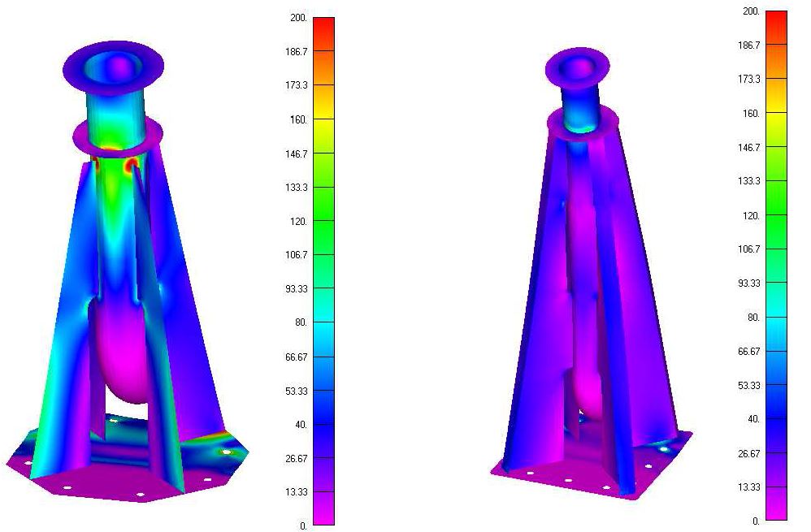The width and height of the screenshot is (811, 532).
Task: Click the right legend value 93.33
Action: point(748,283)
